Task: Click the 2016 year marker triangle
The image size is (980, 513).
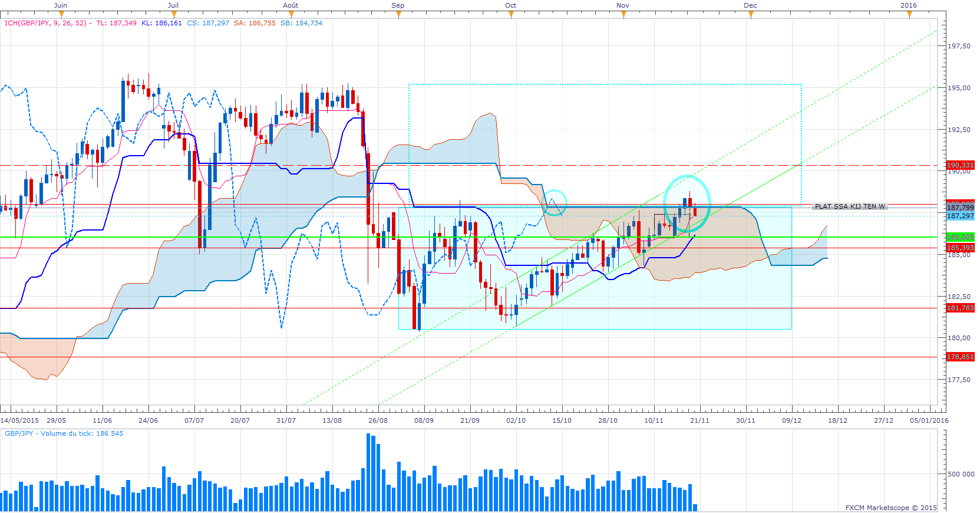Action: 909,15
